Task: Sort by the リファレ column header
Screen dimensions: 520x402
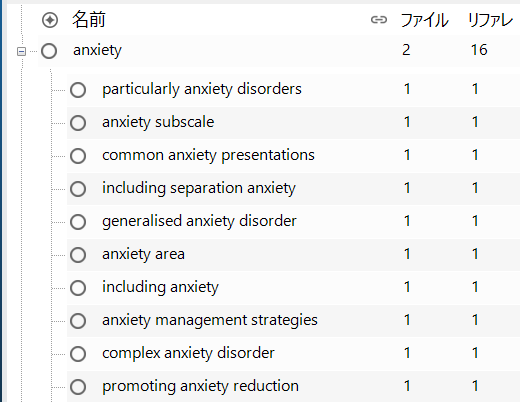Action: click(490, 20)
